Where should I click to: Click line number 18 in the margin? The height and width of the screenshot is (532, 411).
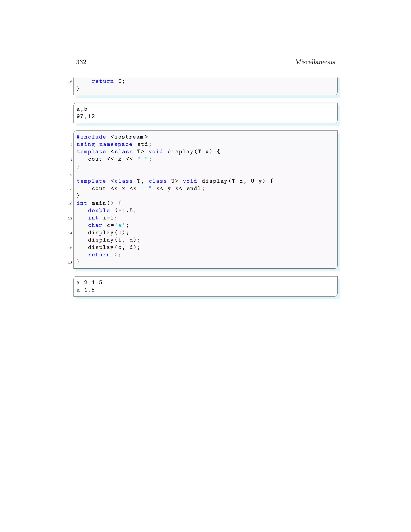[x=70, y=263]
